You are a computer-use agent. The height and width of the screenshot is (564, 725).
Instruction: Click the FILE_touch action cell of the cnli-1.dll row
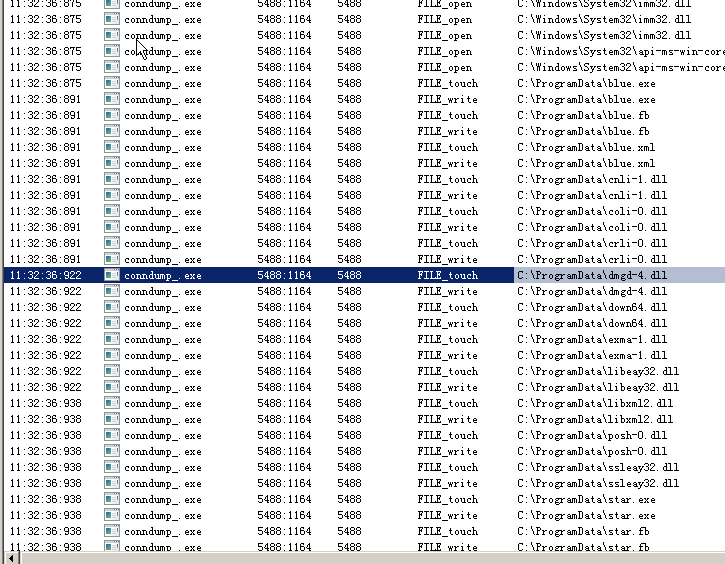point(448,179)
